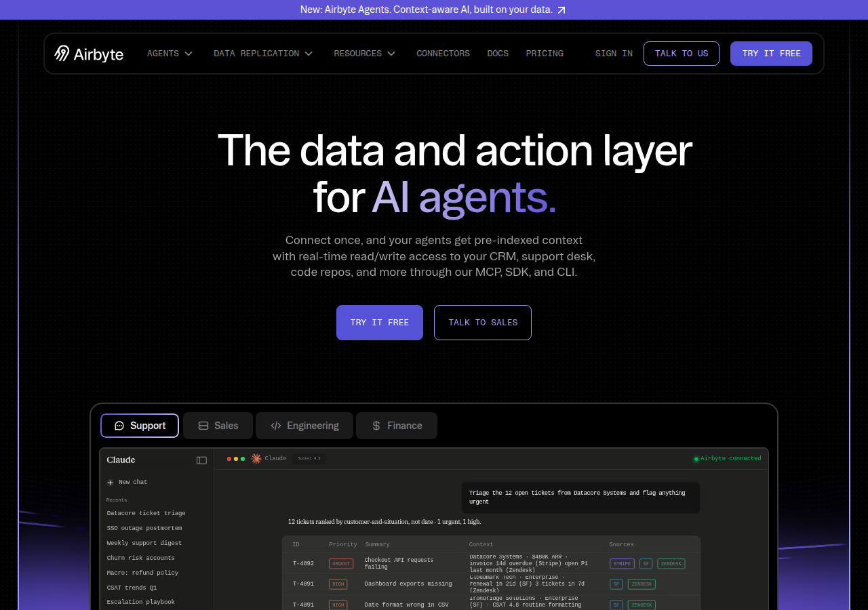Open the Docs nav item
Screen dimensions: 868x610
coord(498,54)
